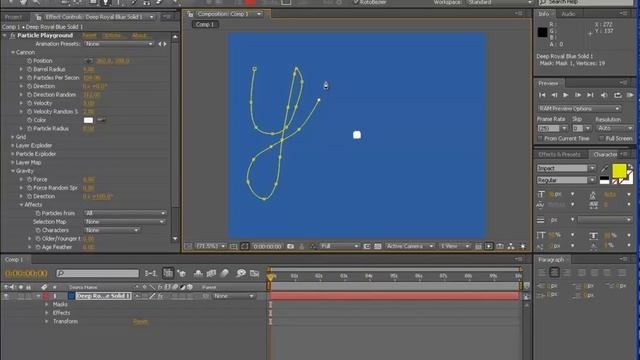Toggle loop option in Preview panel
Viewport: 640px width, 360px height.
coord(618,95)
